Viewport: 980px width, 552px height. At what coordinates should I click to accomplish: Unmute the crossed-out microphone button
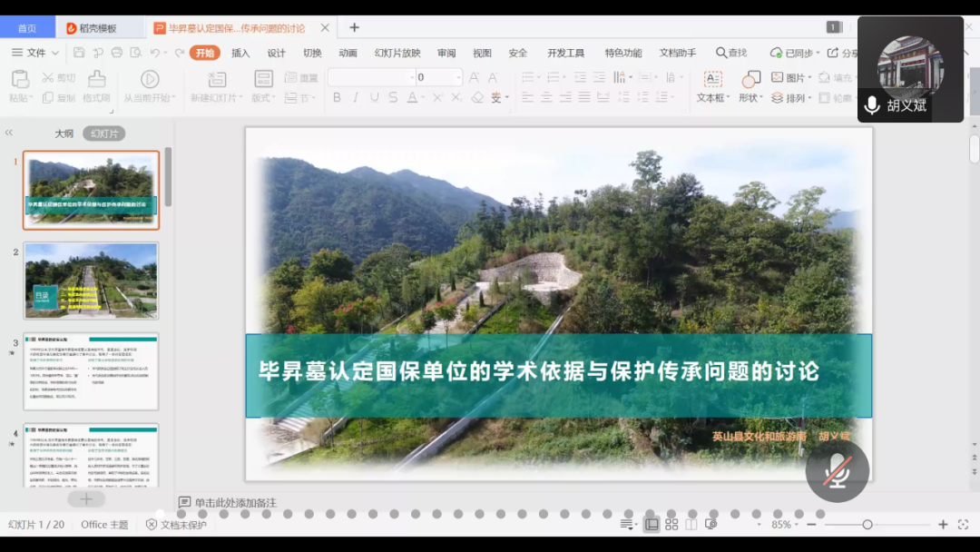837,471
